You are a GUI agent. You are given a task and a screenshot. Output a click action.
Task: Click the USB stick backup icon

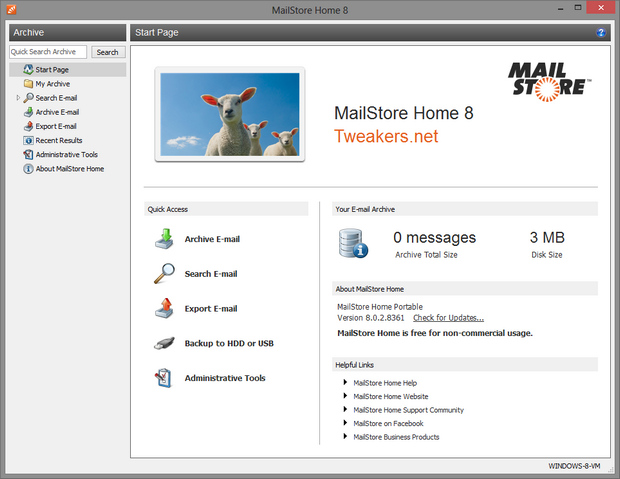164,343
